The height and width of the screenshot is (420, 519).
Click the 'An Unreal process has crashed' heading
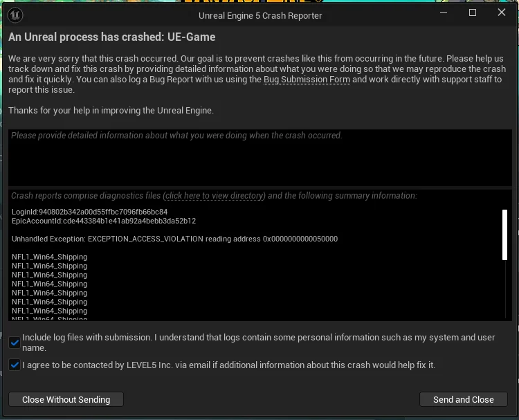click(x=112, y=37)
